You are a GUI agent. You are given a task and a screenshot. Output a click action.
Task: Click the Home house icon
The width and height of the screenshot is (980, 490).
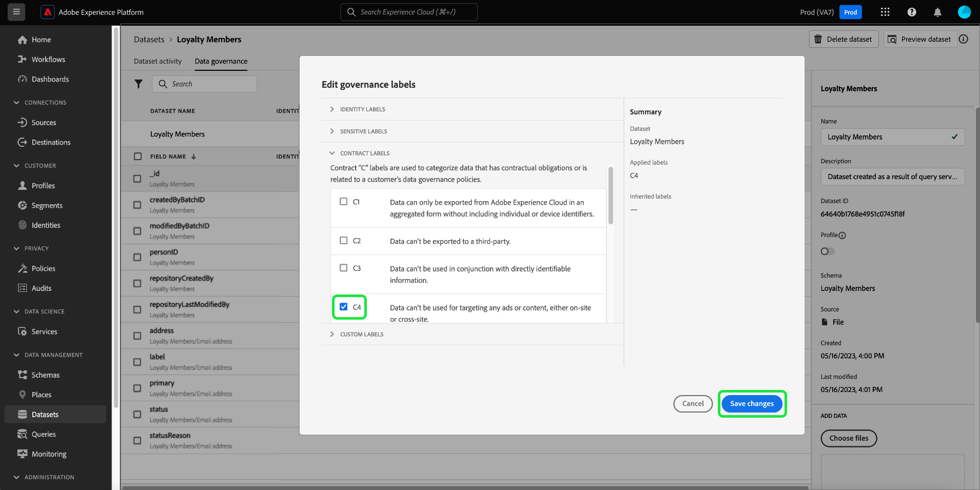click(23, 40)
